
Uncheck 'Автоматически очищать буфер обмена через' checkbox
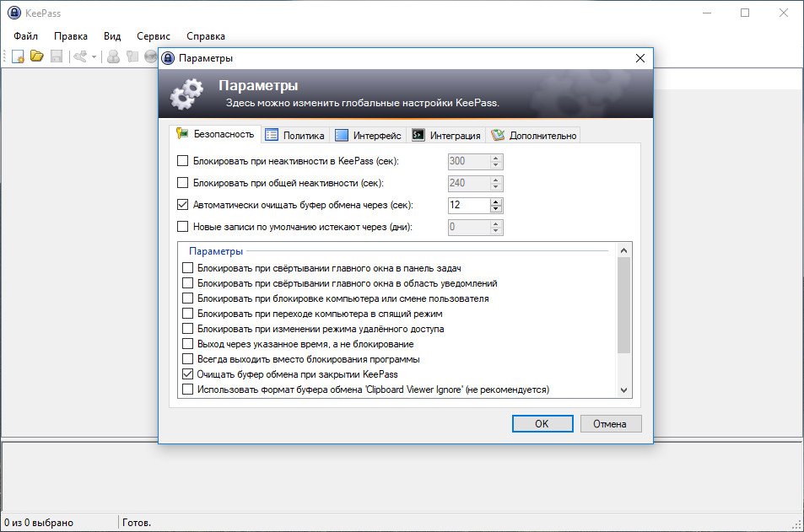[182, 205]
